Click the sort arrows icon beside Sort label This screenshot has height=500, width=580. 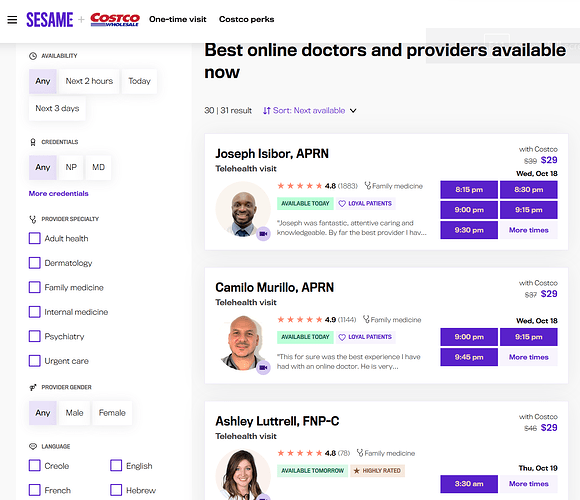tap(266, 111)
